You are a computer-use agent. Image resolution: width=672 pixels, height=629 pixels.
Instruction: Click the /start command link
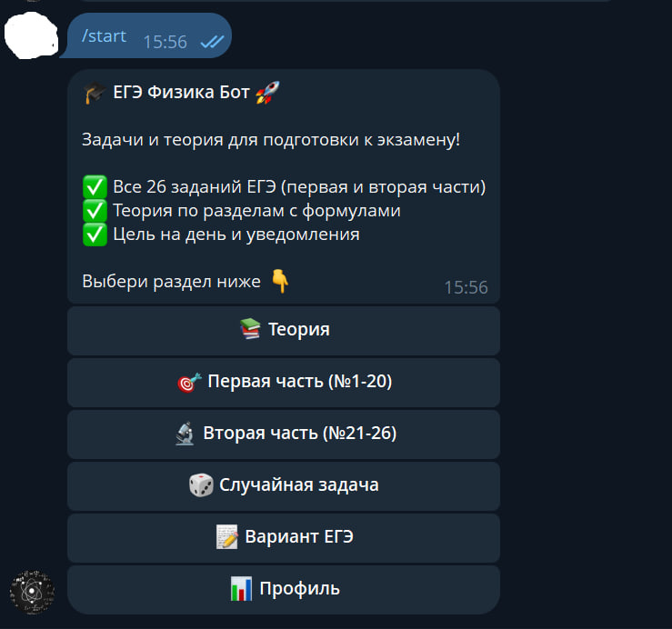click(105, 36)
